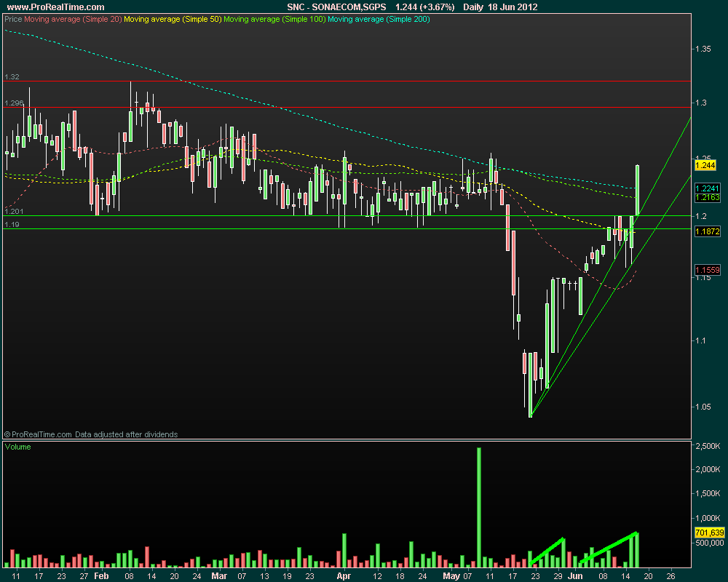The image size is (728, 582).
Task: Click the www.ProRealTime.com header text
Action: click(56, 7)
